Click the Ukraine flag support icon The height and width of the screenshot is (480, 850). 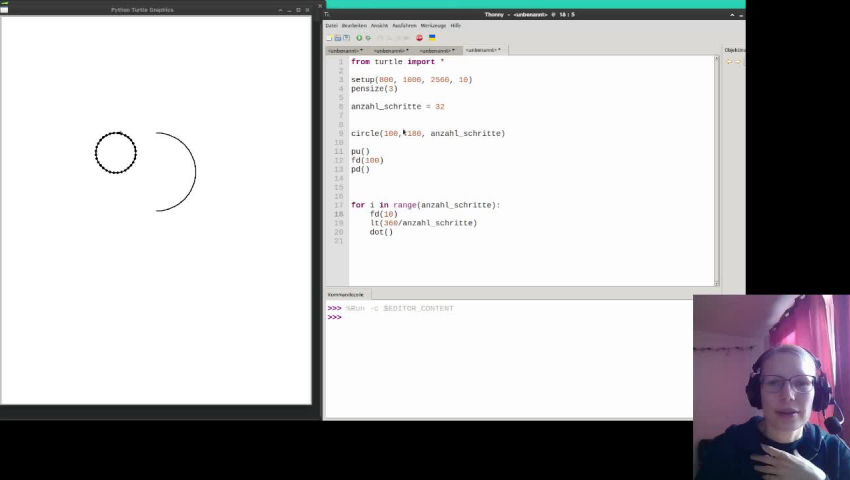432,38
